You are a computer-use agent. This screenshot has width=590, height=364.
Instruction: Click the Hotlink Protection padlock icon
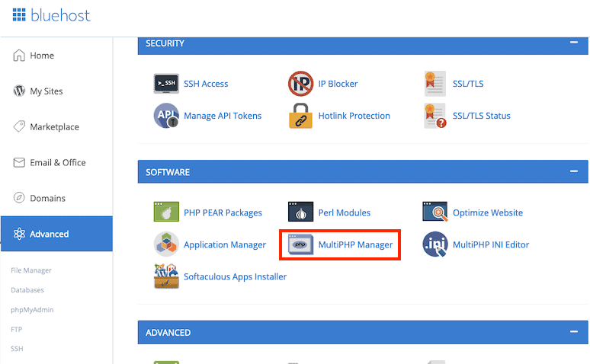coord(300,116)
